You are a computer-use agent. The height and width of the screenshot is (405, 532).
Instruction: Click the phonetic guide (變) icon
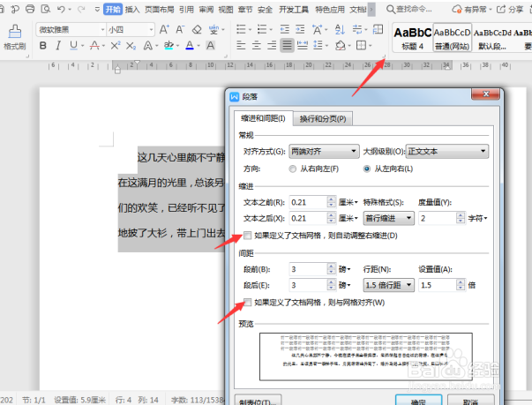214,29
